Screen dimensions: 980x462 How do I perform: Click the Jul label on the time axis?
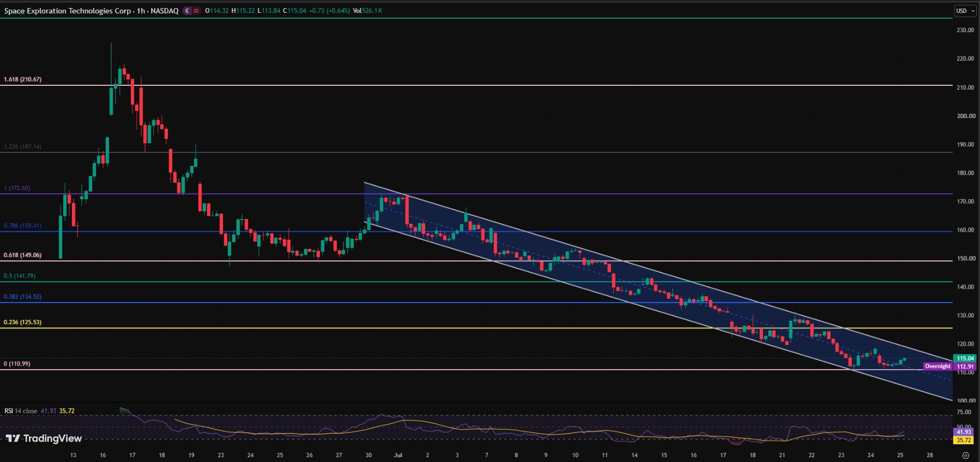(x=398, y=455)
